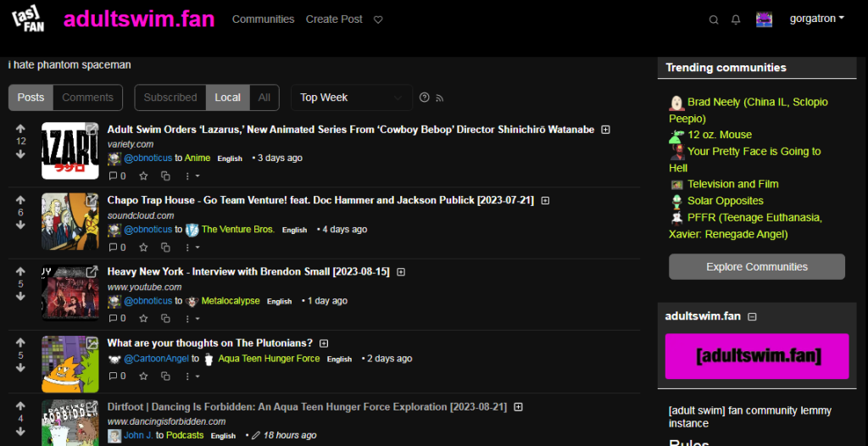Image resolution: width=868 pixels, height=446 pixels.
Task: Visit the John J. user profile
Action: (x=138, y=436)
